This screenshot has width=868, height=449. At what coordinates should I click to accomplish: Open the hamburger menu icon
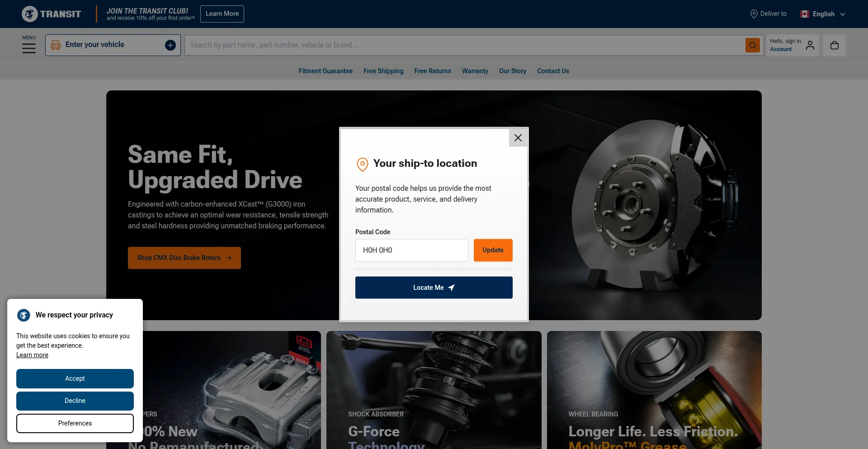(29, 48)
